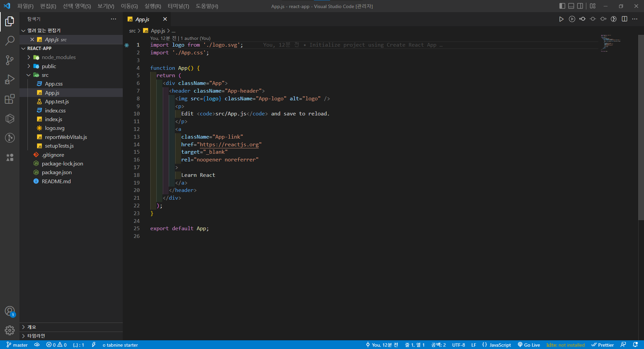Open the 도움말(H) menu

coord(207,6)
